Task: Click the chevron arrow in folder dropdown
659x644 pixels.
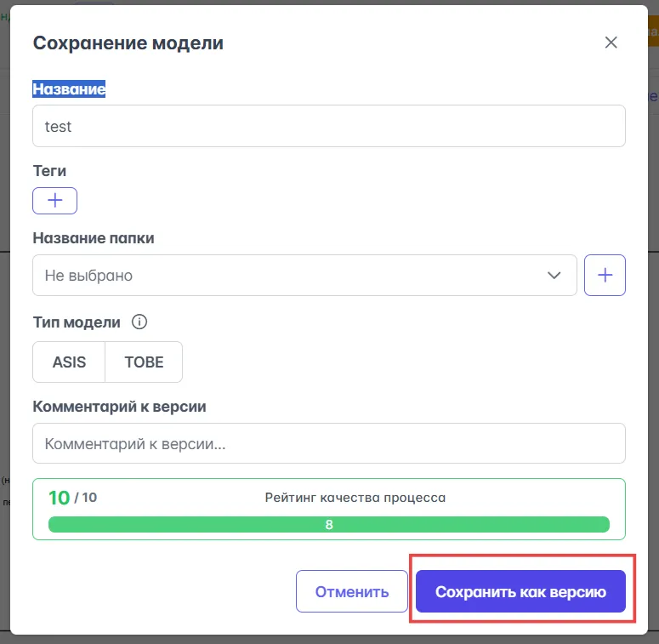Action: [x=554, y=276]
